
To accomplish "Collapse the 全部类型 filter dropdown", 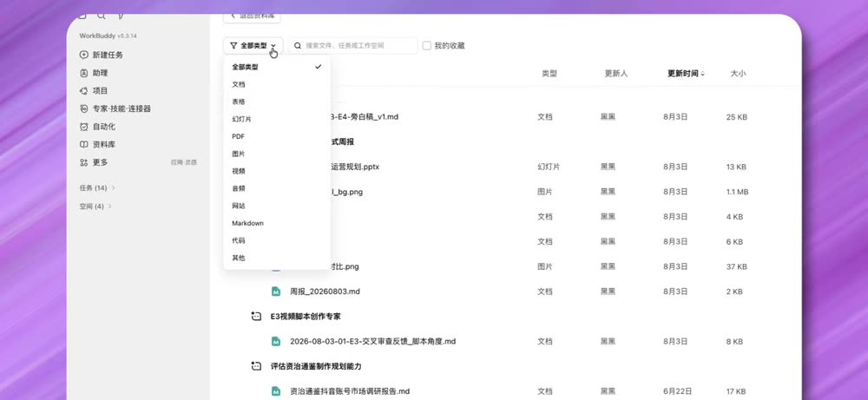I will [253, 45].
